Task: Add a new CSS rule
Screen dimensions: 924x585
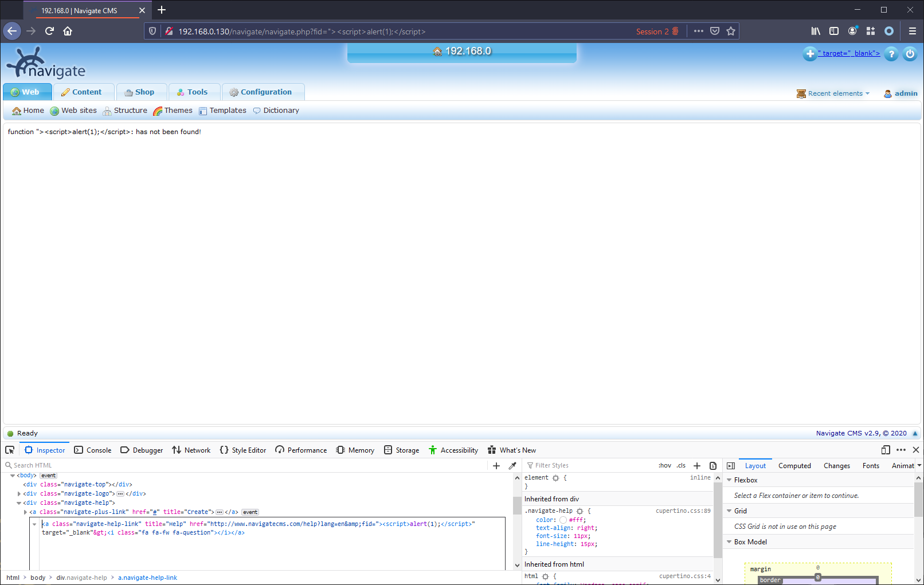Action: (697, 466)
